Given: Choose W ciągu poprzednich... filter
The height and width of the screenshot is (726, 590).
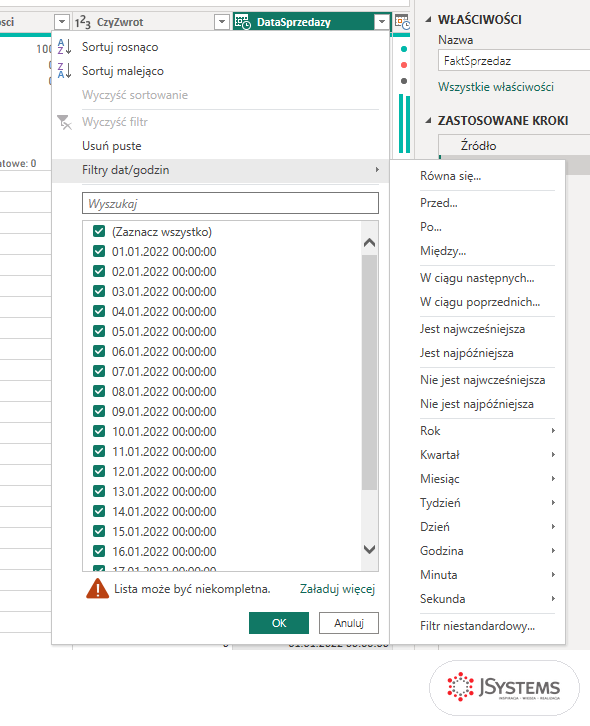Looking at the screenshot, I should pos(480,302).
